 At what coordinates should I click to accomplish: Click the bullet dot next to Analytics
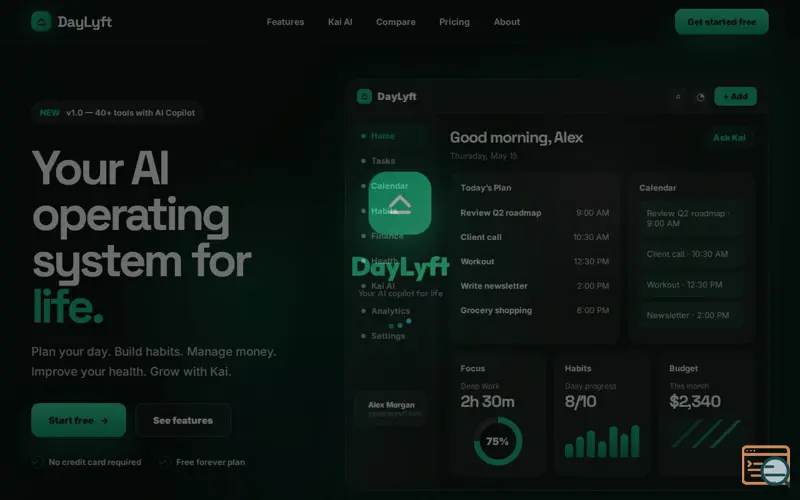(363, 311)
